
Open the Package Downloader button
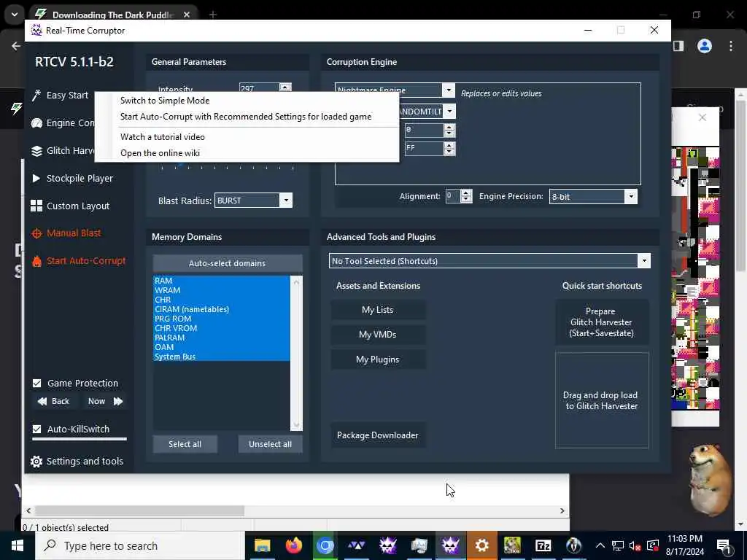[378, 435]
